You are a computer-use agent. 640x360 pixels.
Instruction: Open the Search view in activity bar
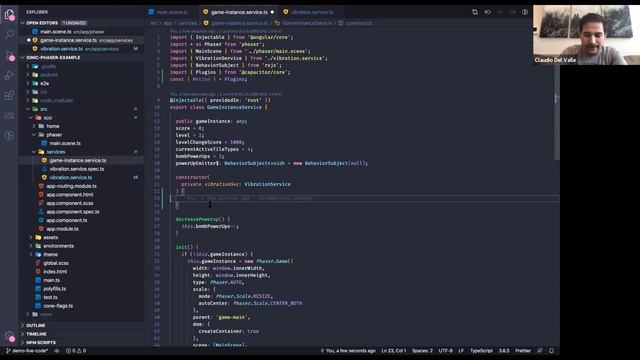[9, 34]
